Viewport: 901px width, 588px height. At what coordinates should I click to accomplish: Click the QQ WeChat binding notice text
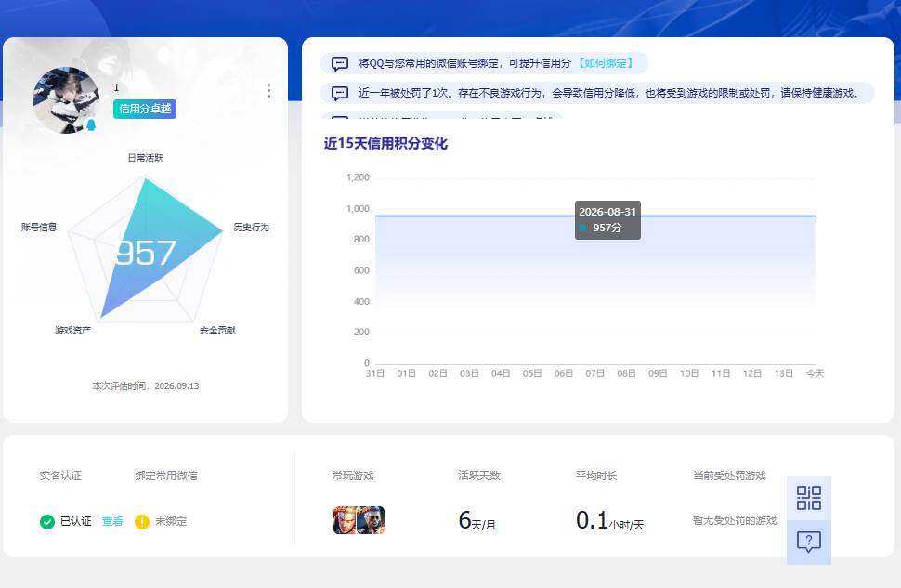pyautogui.click(x=464, y=63)
